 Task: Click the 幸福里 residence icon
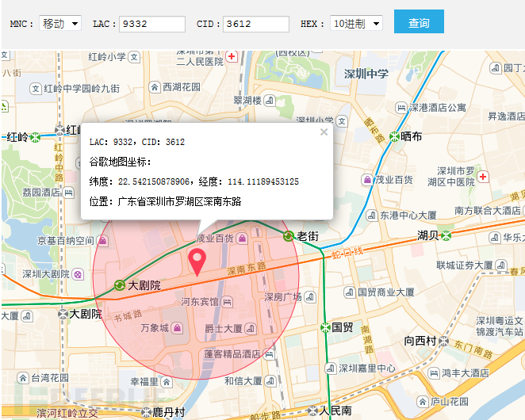tap(167, 381)
